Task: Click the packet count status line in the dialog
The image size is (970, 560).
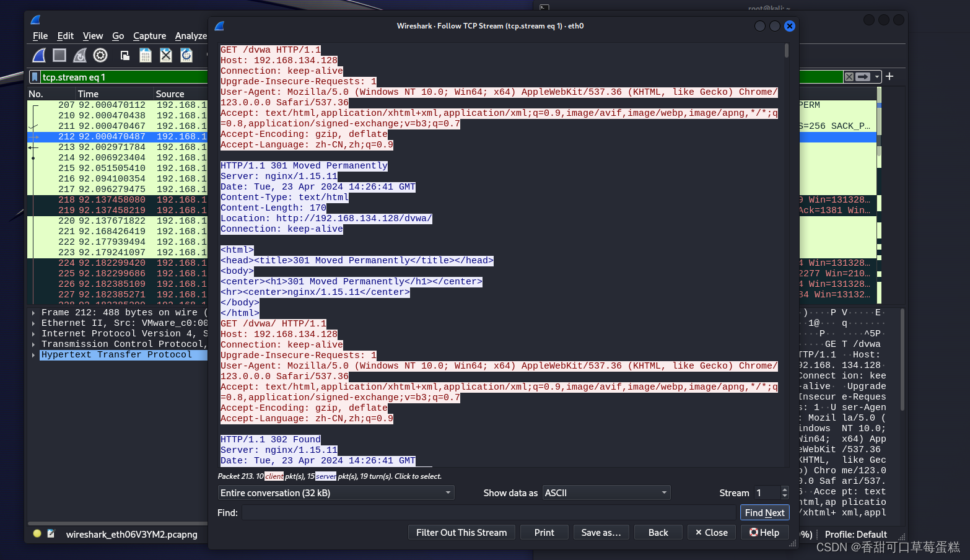Action: pos(330,476)
